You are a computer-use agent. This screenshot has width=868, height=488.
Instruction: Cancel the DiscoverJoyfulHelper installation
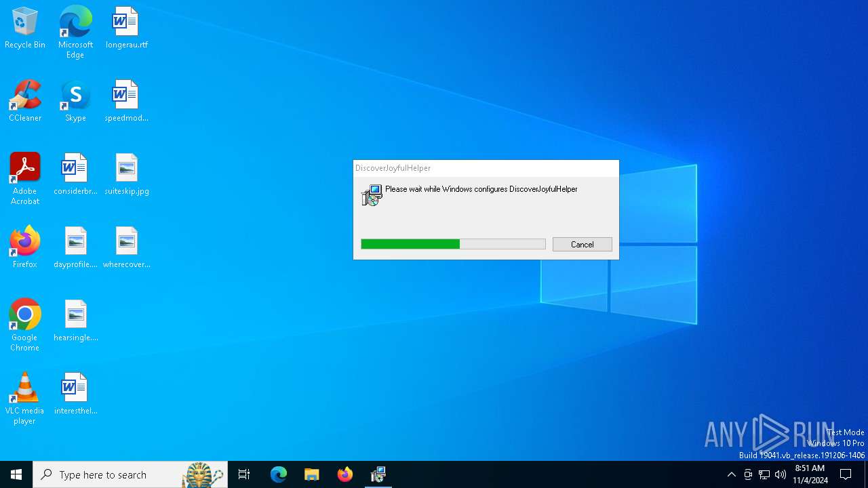pyautogui.click(x=582, y=245)
